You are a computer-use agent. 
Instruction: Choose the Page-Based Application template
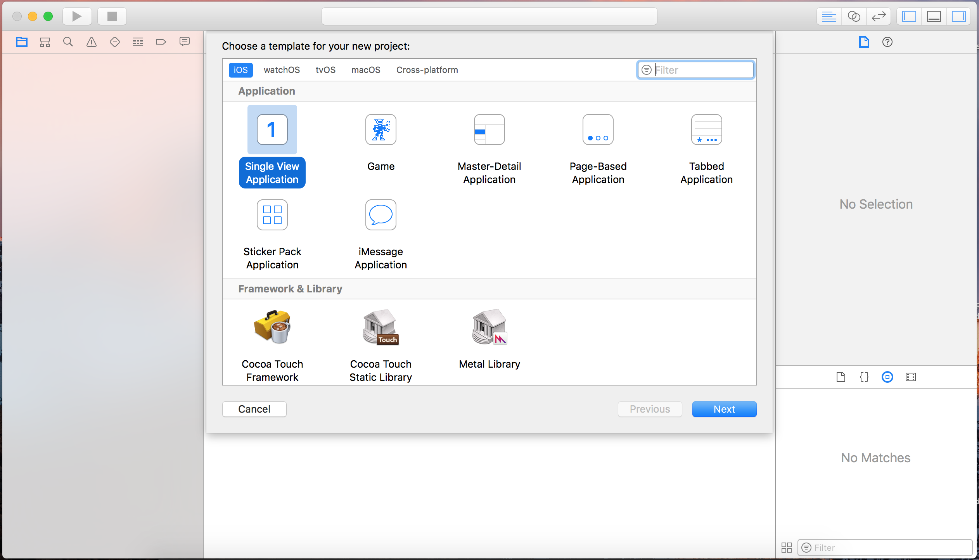coord(598,149)
